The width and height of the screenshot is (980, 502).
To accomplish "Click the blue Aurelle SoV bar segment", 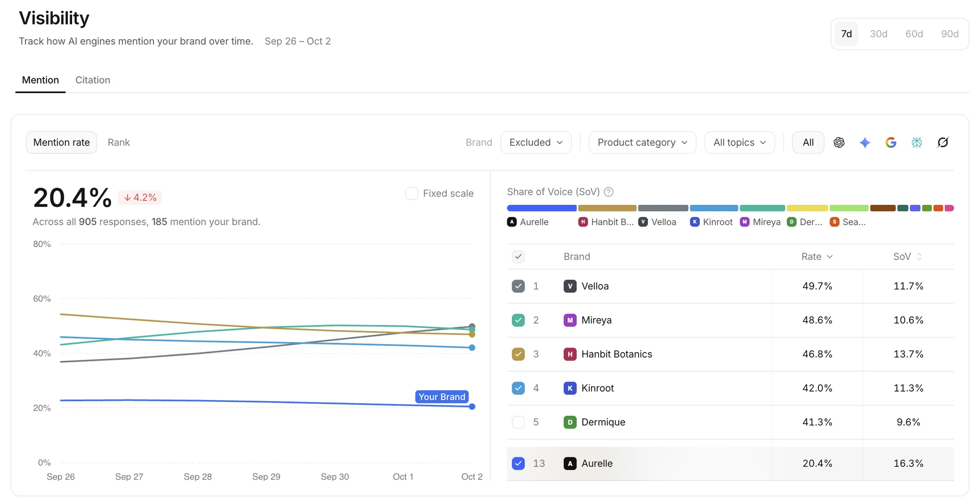I will pos(541,208).
